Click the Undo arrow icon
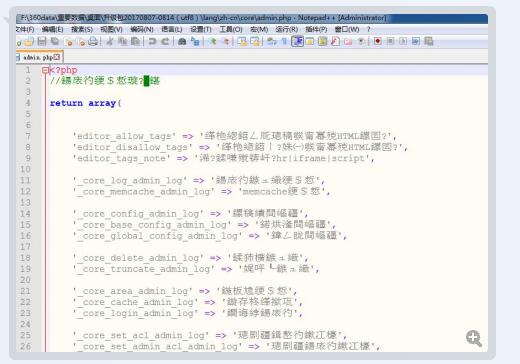 point(152,41)
